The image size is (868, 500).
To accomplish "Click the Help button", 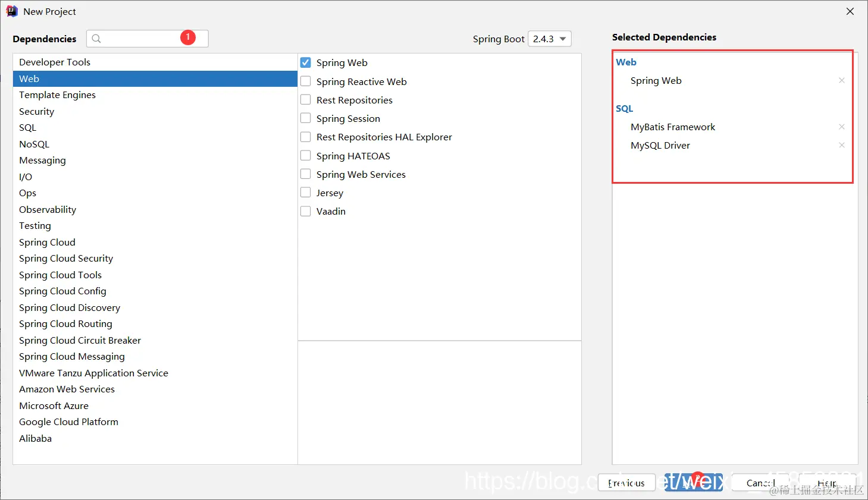I will 827,483.
